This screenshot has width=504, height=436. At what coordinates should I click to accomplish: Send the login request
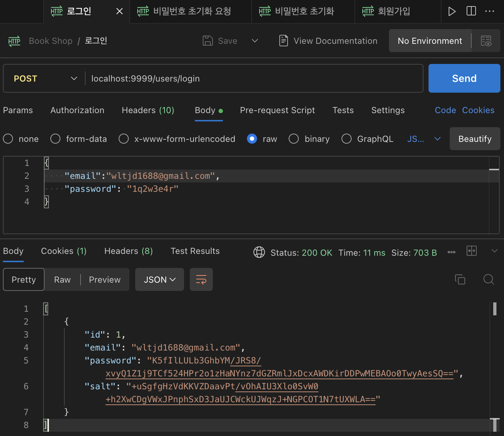coord(464,78)
